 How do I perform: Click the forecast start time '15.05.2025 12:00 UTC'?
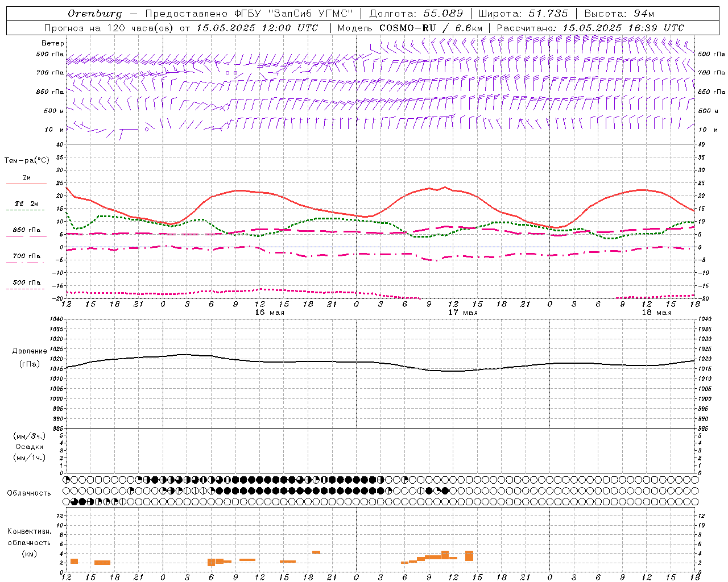click(x=258, y=28)
